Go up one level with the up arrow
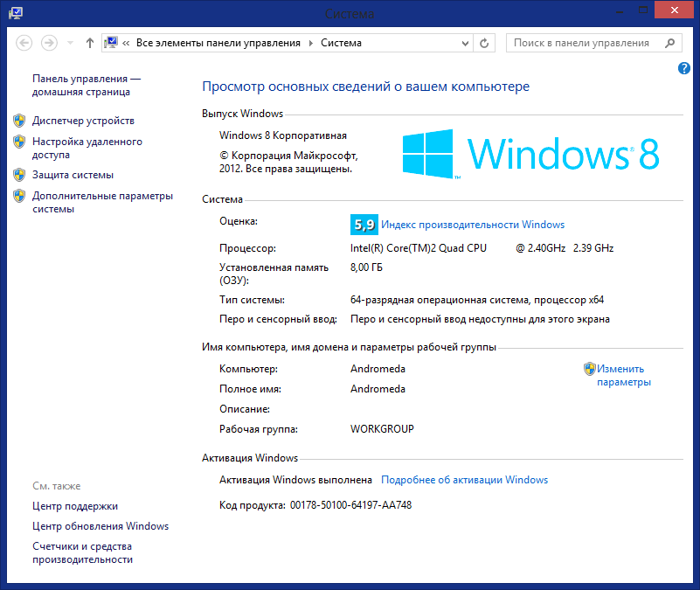The image size is (700, 590). pyautogui.click(x=90, y=43)
